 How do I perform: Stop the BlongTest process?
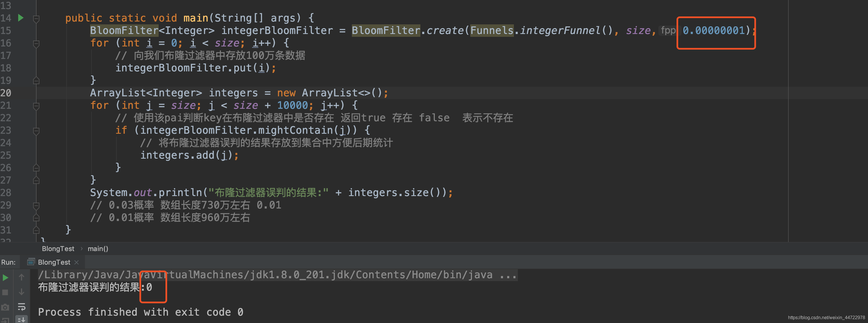5,292
